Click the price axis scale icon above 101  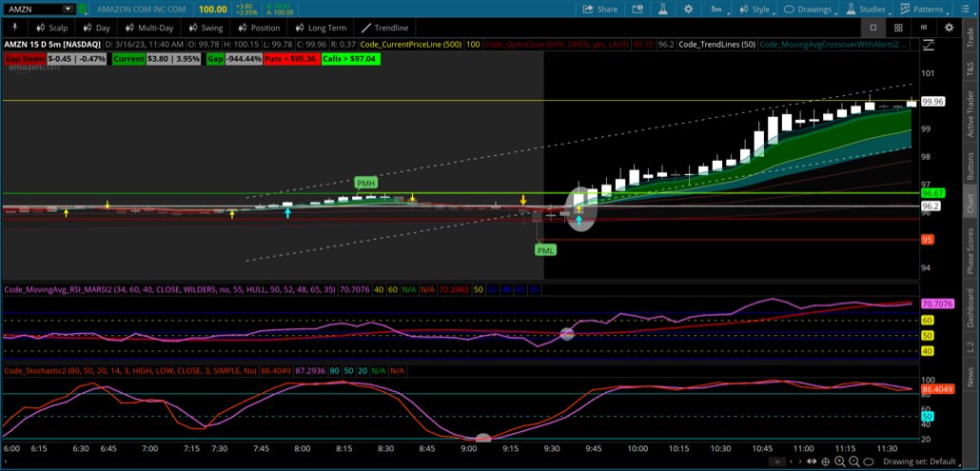[928, 45]
